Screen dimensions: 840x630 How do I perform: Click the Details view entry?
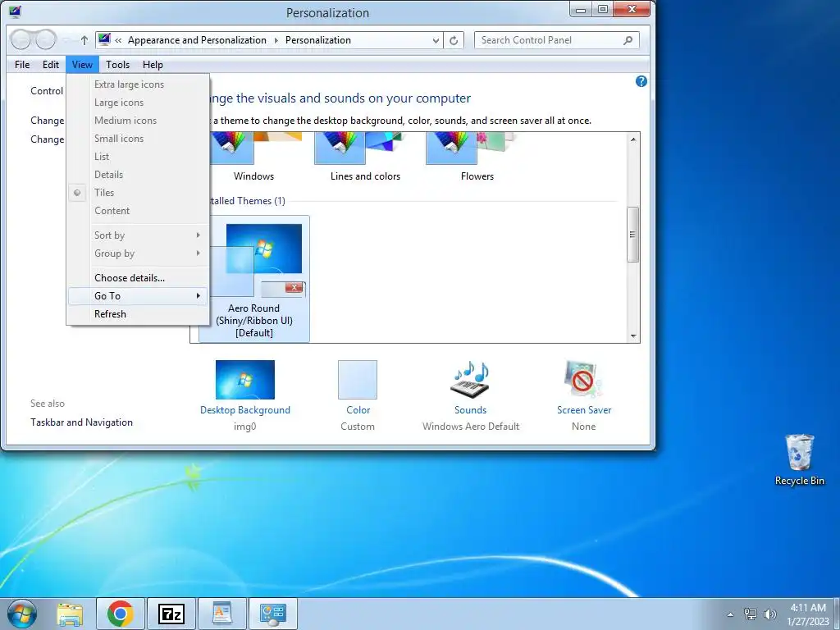point(138,175)
